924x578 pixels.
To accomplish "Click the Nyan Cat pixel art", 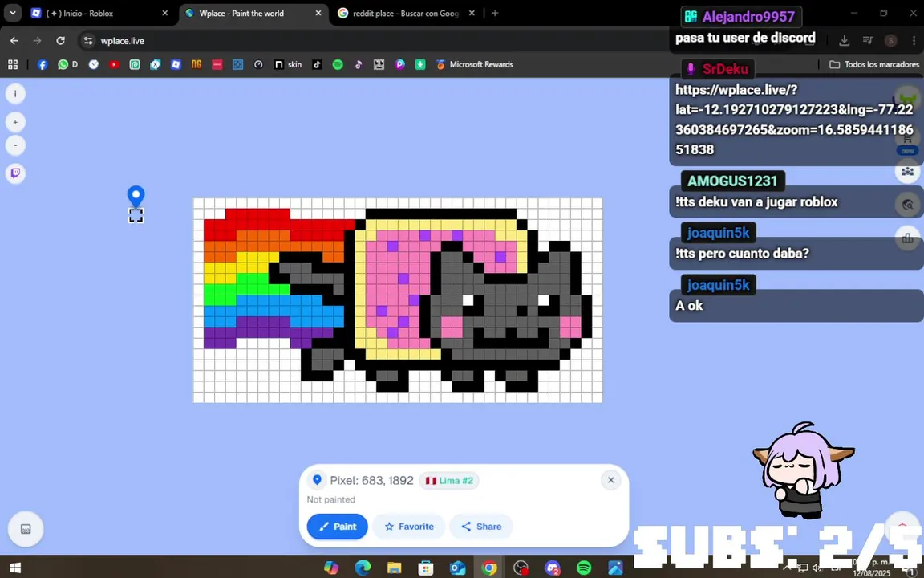I will coord(398,300).
